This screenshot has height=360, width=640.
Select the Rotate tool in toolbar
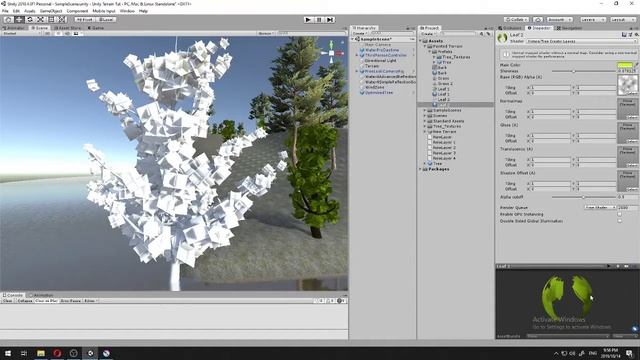29,19
